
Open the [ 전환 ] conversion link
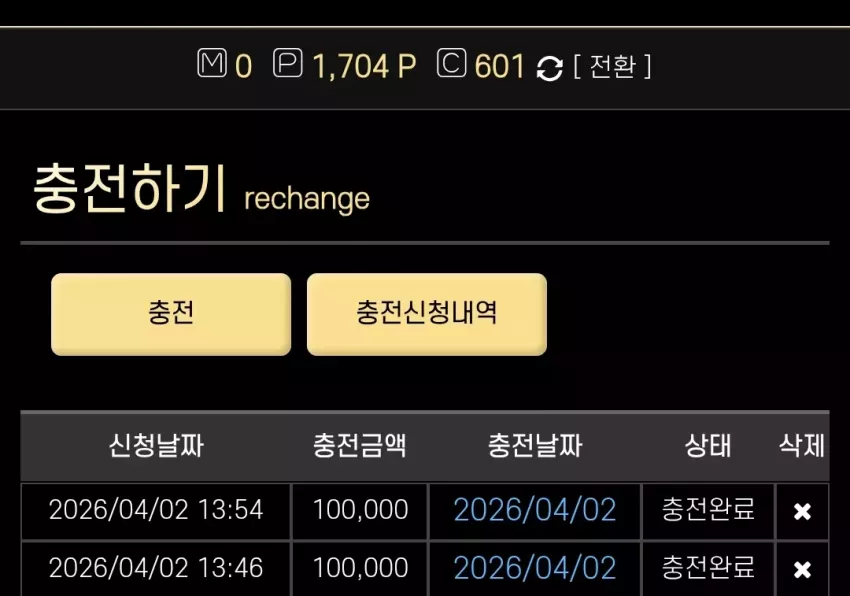click(613, 66)
